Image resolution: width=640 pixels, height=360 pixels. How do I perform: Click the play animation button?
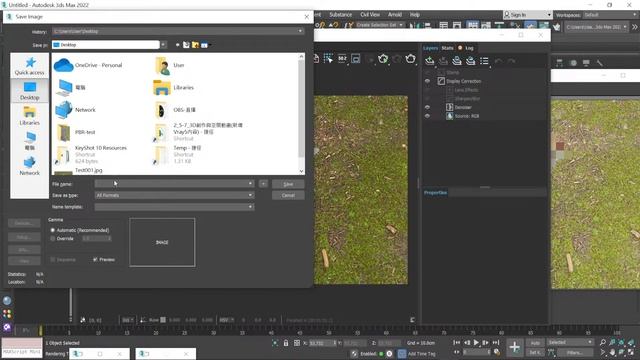pyautogui.click(x=476, y=342)
